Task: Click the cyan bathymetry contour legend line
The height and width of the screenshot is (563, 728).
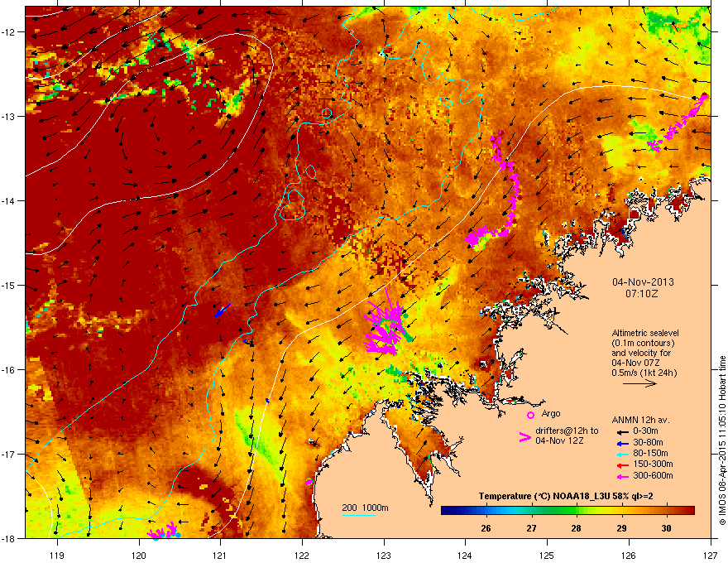Action: pos(358,515)
